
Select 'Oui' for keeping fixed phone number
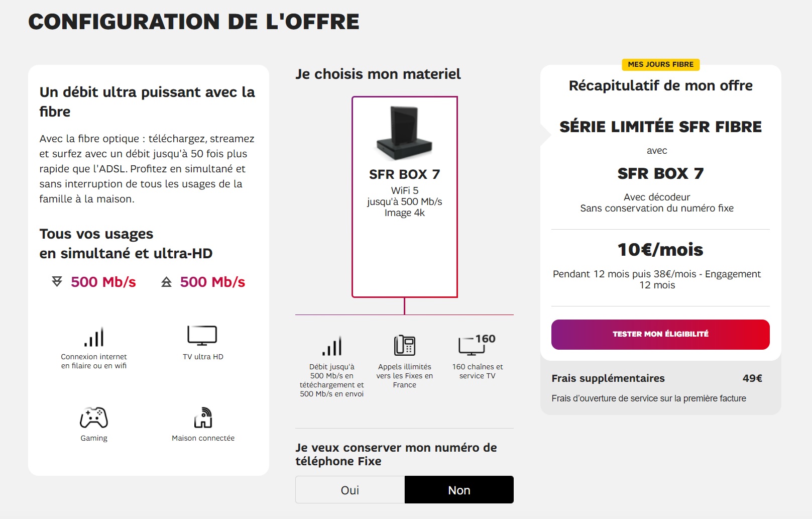click(350, 489)
